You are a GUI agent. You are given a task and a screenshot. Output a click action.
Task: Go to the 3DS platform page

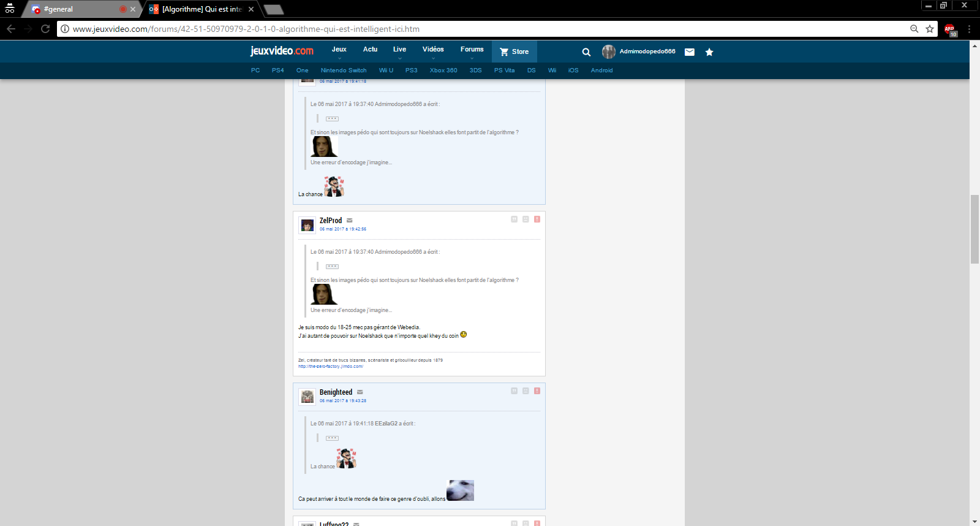coord(476,71)
